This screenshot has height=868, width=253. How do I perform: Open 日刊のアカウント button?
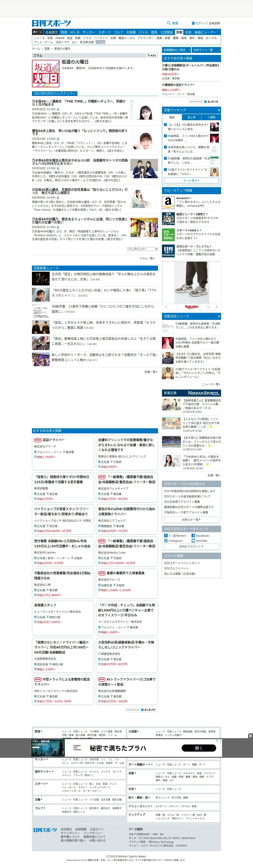pos(191,547)
